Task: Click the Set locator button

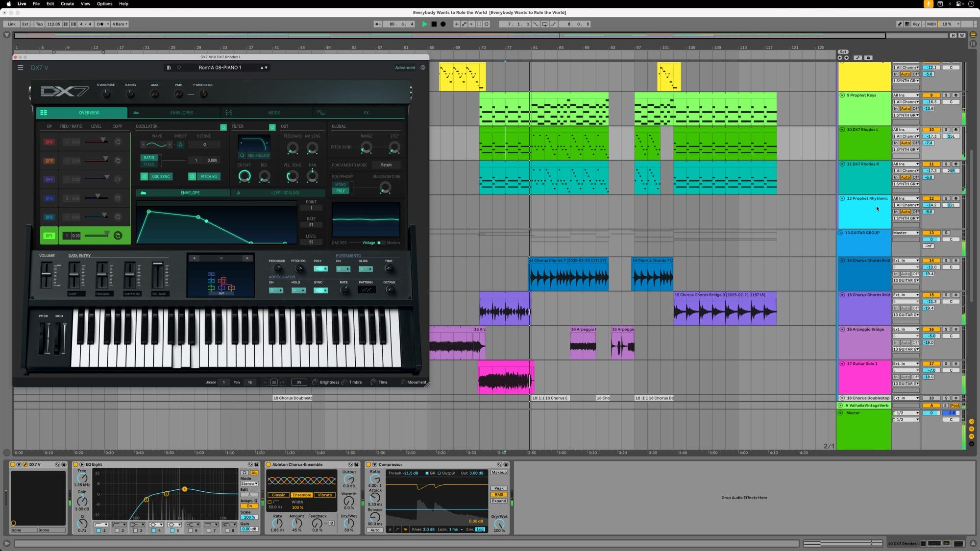Action: point(843,52)
